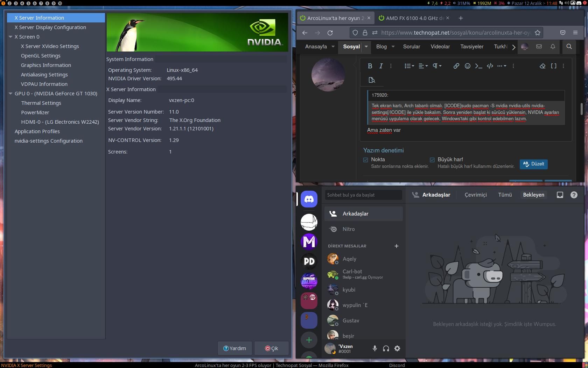The image size is (588, 368).
Task: Collapse the X Screen 0 tree node
Action: (x=10, y=37)
